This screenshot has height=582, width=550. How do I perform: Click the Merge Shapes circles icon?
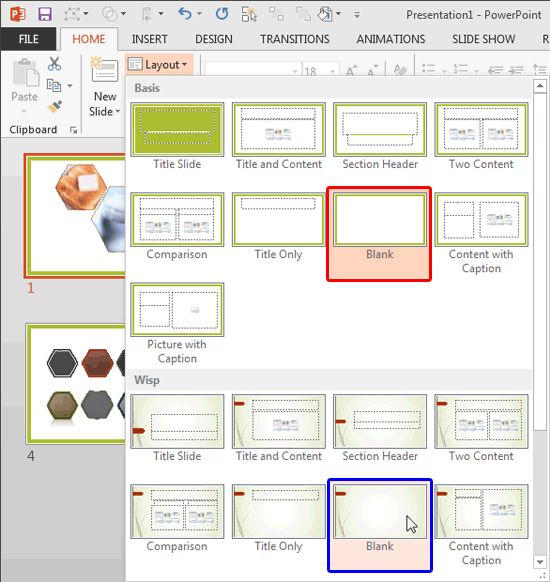pyautogui.click(x=109, y=14)
